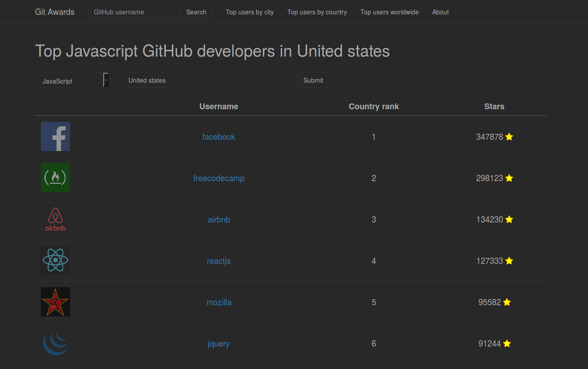Click country rank 6 in jquery row
The height and width of the screenshot is (369, 588).
[x=374, y=344]
